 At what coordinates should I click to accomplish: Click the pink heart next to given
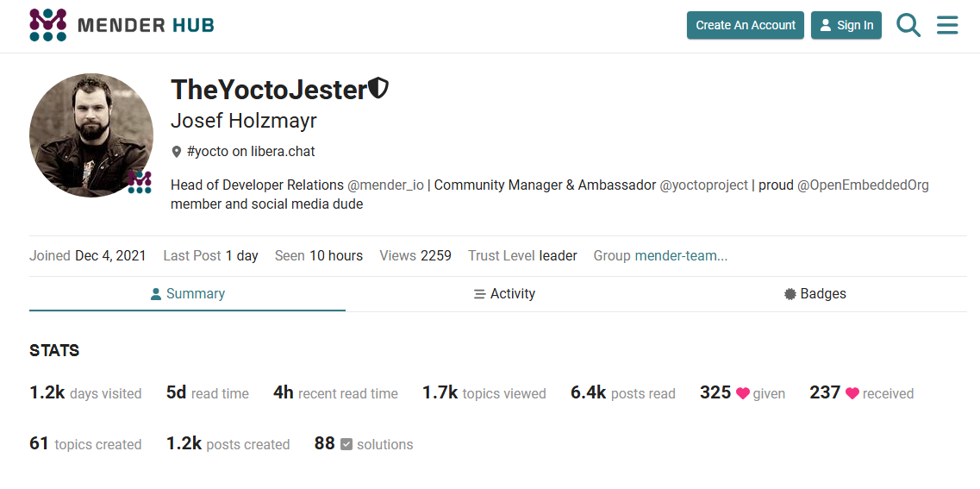(x=742, y=393)
